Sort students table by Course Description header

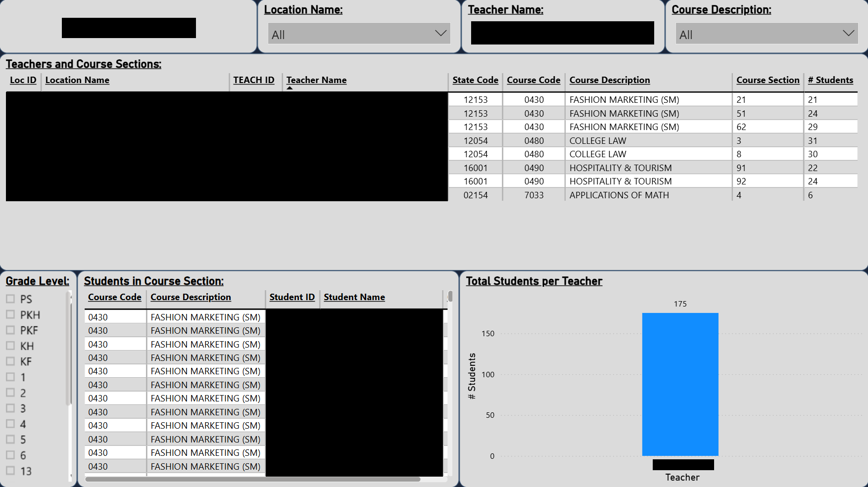coord(191,297)
